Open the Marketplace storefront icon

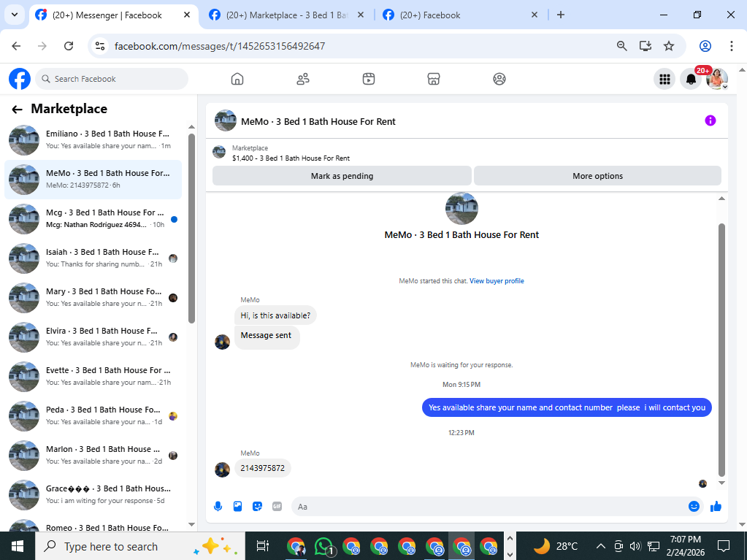tap(434, 79)
